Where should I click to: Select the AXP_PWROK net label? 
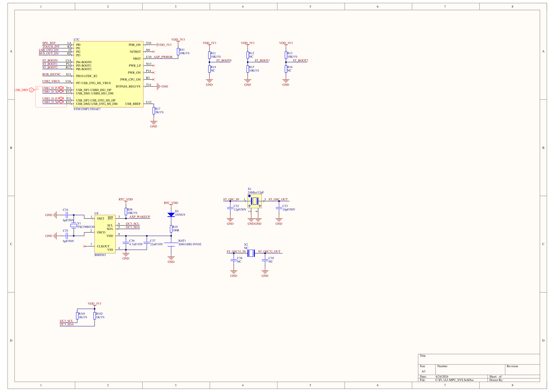[163, 57]
